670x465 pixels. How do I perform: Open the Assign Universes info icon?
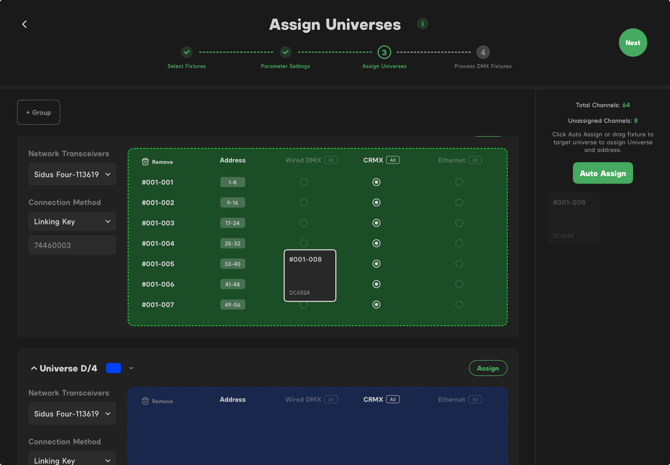coord(422,24)
